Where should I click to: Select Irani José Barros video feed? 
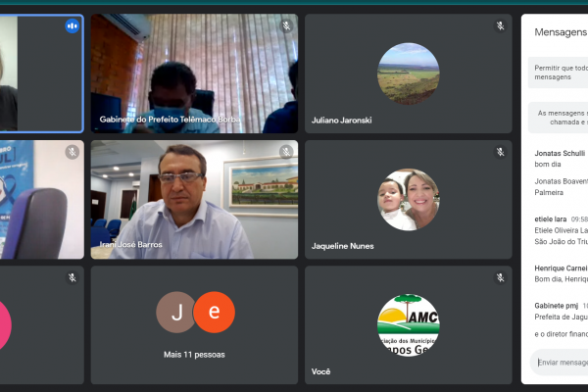pos(194,200)
